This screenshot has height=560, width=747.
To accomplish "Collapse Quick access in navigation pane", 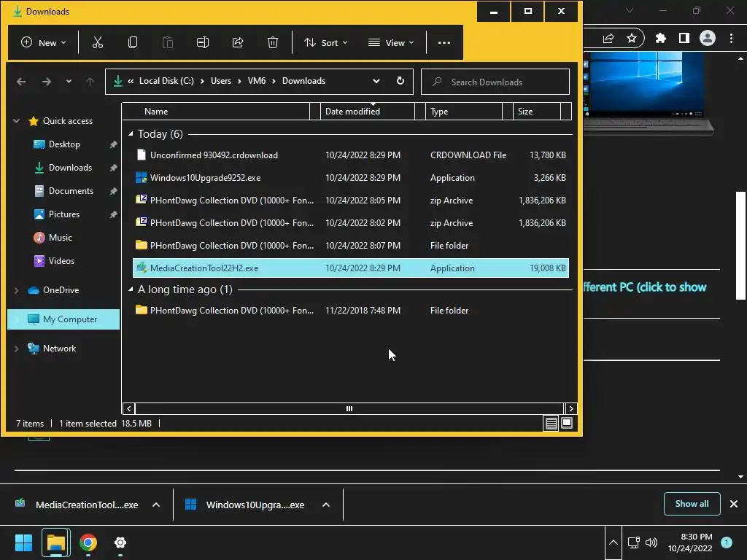I will 17,121.
